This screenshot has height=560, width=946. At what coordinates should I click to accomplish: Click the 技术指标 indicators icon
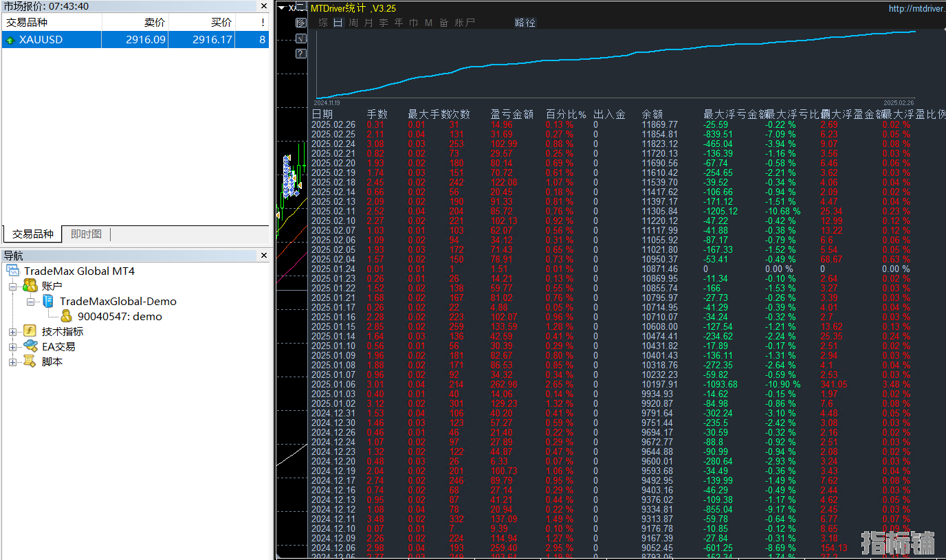coord(30,331)
